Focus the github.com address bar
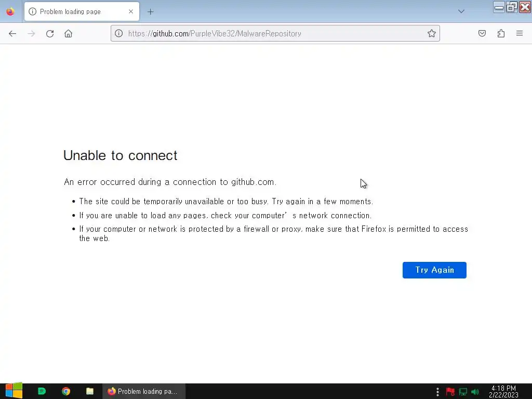The height and width of the screenshot is (399, 532). (275, 33)
